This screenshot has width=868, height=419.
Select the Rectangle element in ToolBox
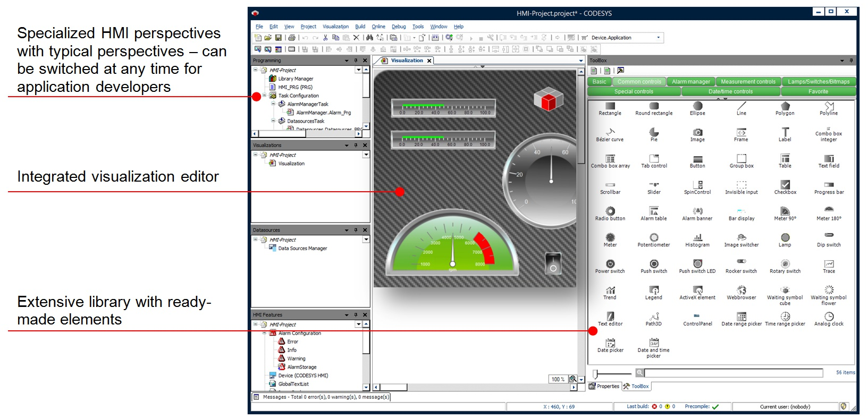(610, 109)
